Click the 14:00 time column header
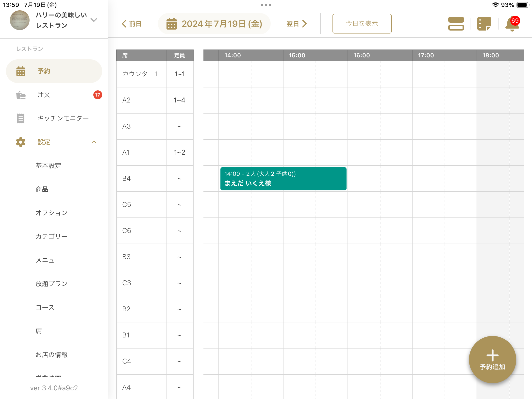This screenshot has width=532, height=399. click(x=251, y=55)
